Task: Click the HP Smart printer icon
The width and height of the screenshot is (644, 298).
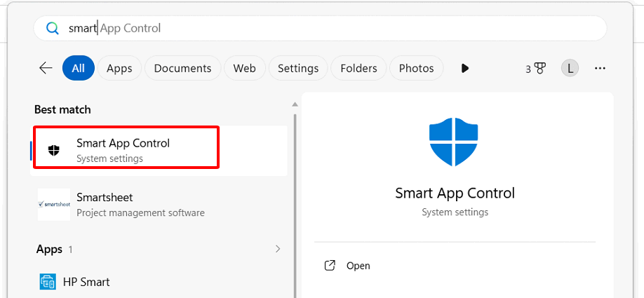Action: [x=48, y=282]
